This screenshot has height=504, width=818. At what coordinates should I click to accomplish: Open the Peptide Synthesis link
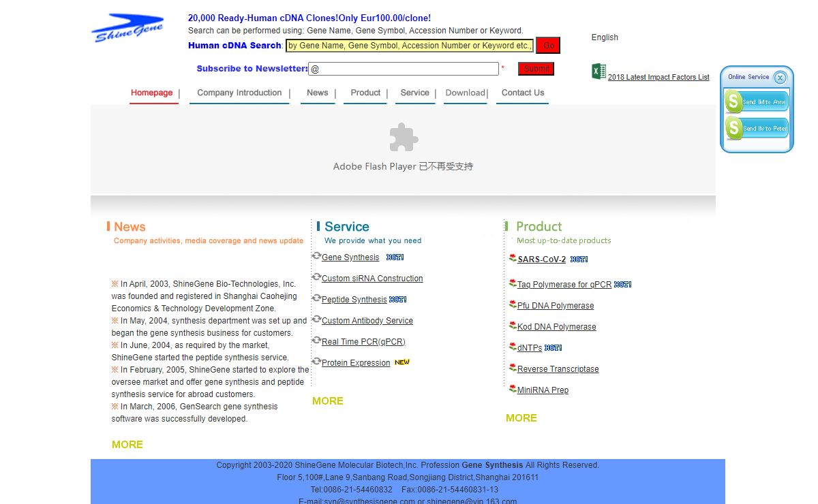354,300
